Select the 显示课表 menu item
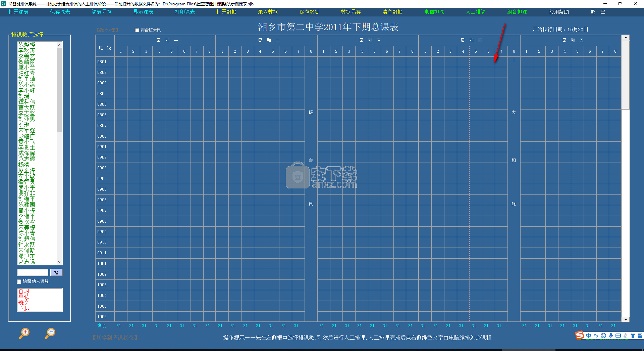Image resolution: width=644 pixels, height=351 pixels. tap(143, 12)
